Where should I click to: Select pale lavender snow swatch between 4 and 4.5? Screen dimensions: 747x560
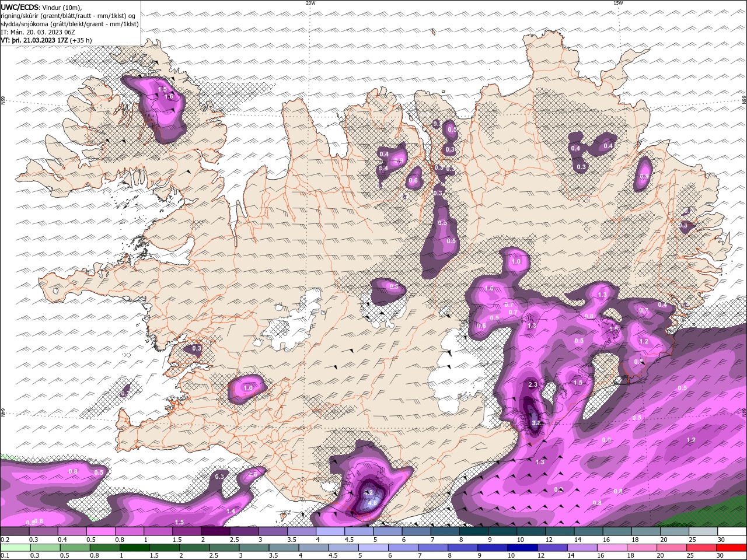(x=330, y=531)
